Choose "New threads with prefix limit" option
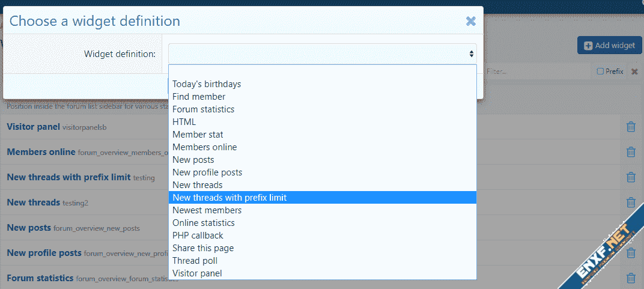Viewport: 644px width, 289px height. click(229, 198)
